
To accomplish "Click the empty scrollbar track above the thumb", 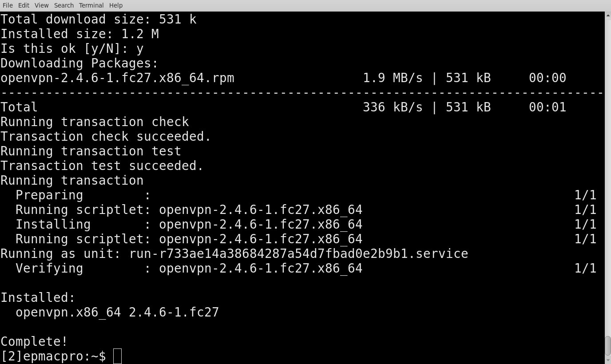I will click(608, 178).
